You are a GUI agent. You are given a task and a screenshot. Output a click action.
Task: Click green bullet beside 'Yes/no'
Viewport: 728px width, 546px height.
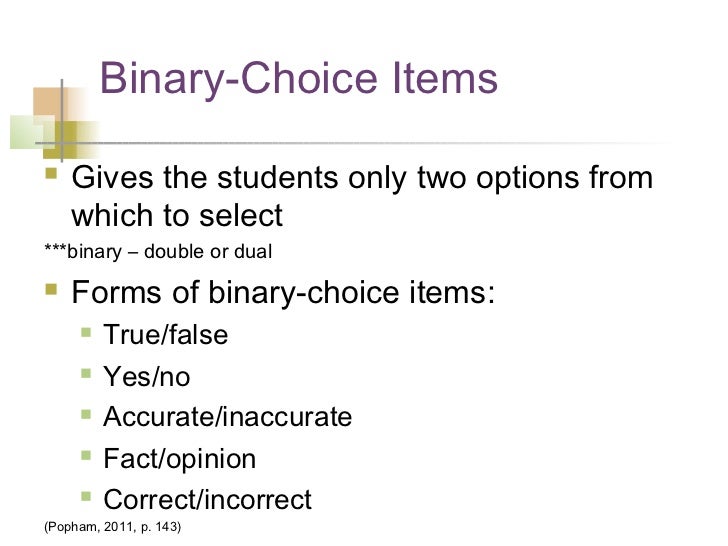[86, 373]
